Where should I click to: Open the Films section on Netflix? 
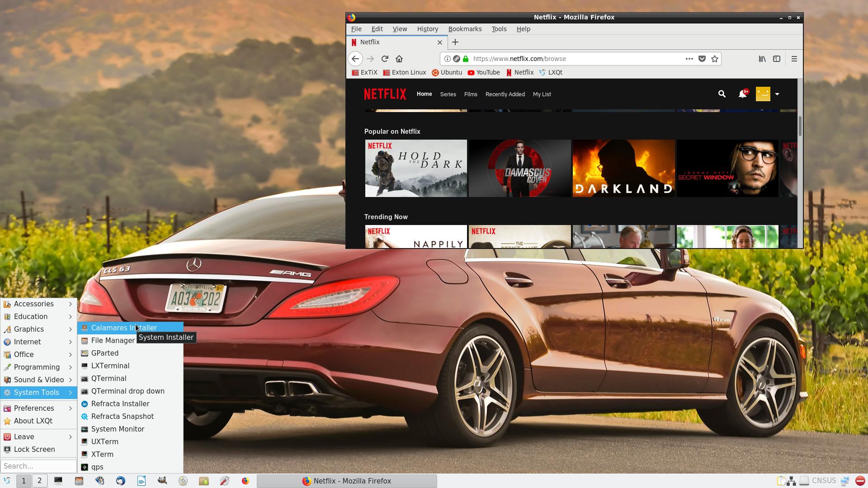click(471, 94)
